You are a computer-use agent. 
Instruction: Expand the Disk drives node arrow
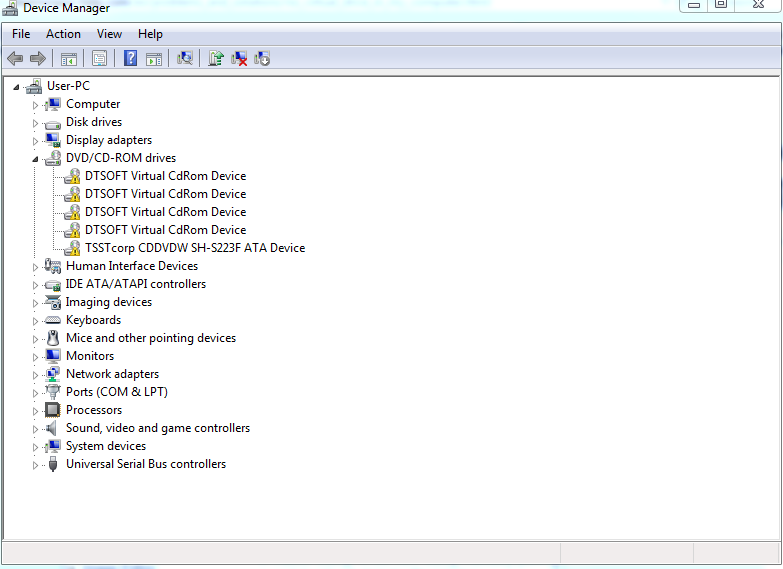point(35,123)
